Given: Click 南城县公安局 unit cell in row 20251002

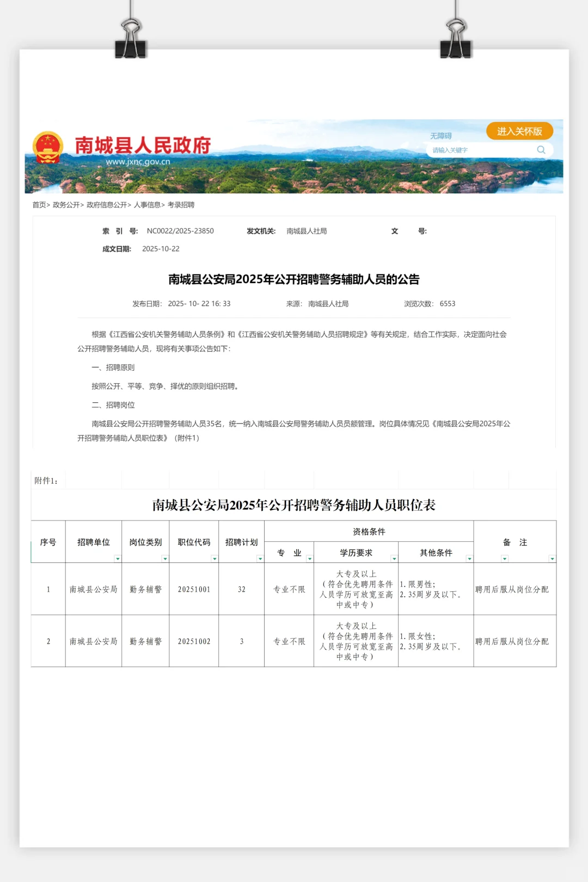Looking at the screenshot, I should (94, 641).
